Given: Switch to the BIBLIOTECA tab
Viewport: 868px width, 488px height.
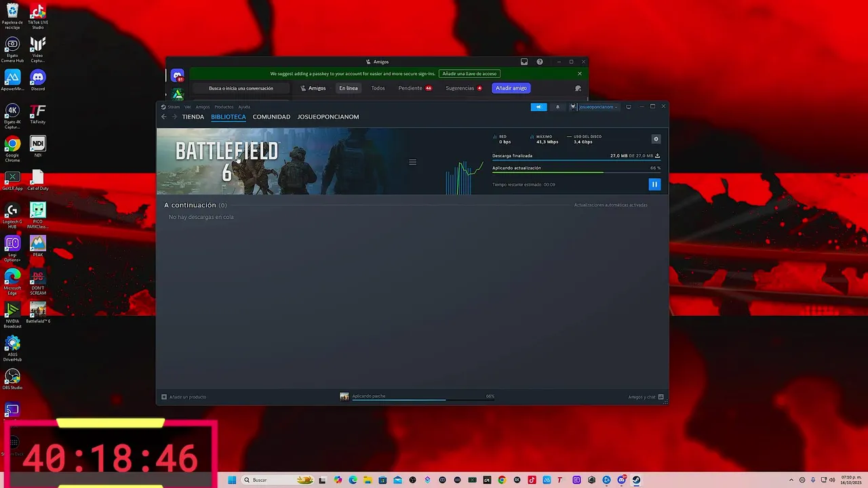Looking at the screenshot, I should point(229,117).
